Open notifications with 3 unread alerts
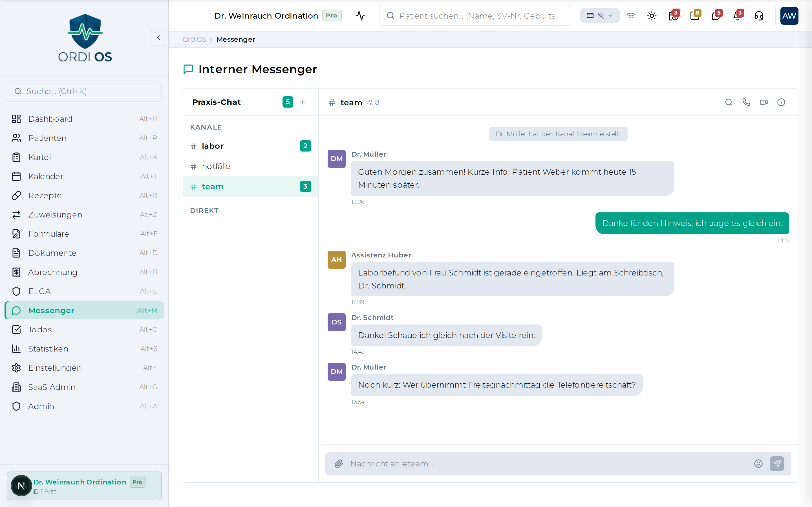 [x=737, y=15]
